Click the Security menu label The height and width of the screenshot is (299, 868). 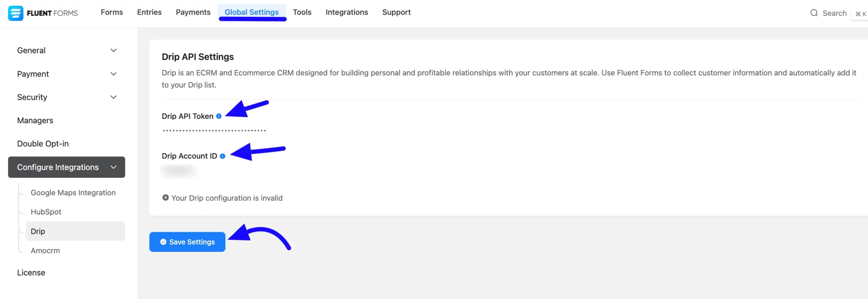(32, 97)
